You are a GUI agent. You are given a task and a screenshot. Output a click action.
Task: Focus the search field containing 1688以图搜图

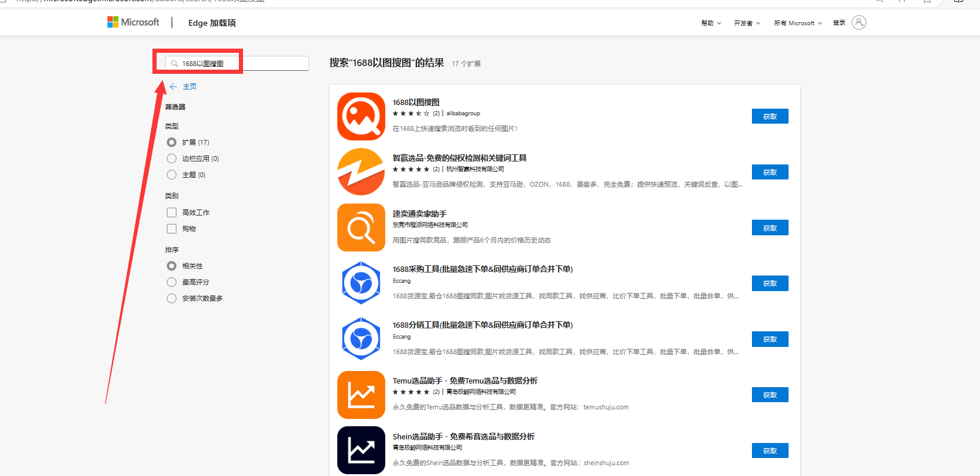(237, 64)
